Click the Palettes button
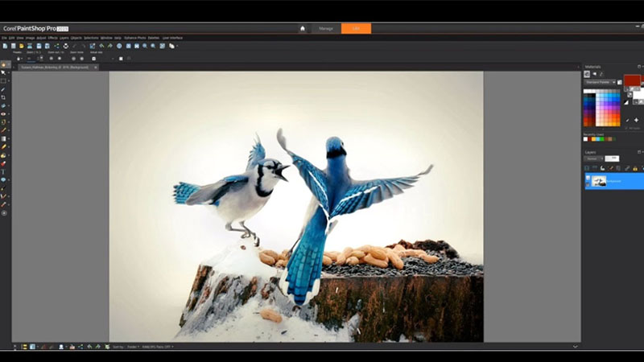Image resolution: width=644 pixels, height=362 pixels. 153,38
